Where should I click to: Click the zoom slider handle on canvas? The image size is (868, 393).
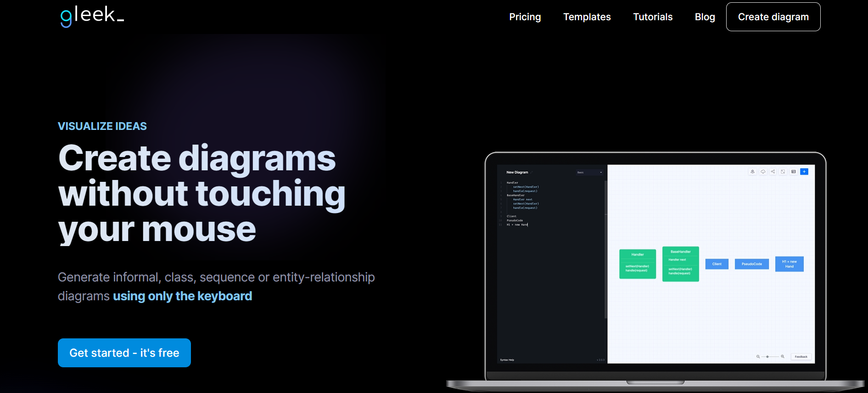(767, 357)
